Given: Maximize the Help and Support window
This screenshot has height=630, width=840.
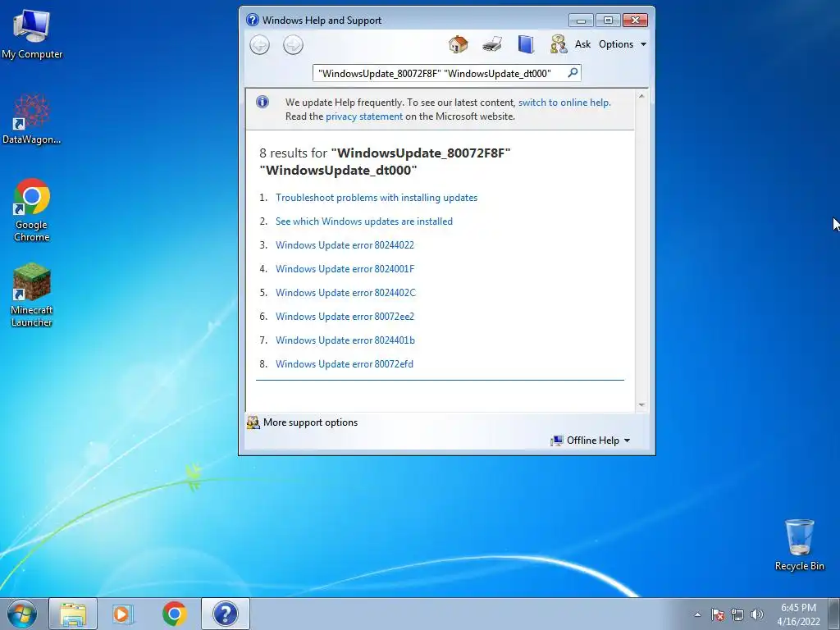Looking at the screenshot, I should click(x=608, y=21).
